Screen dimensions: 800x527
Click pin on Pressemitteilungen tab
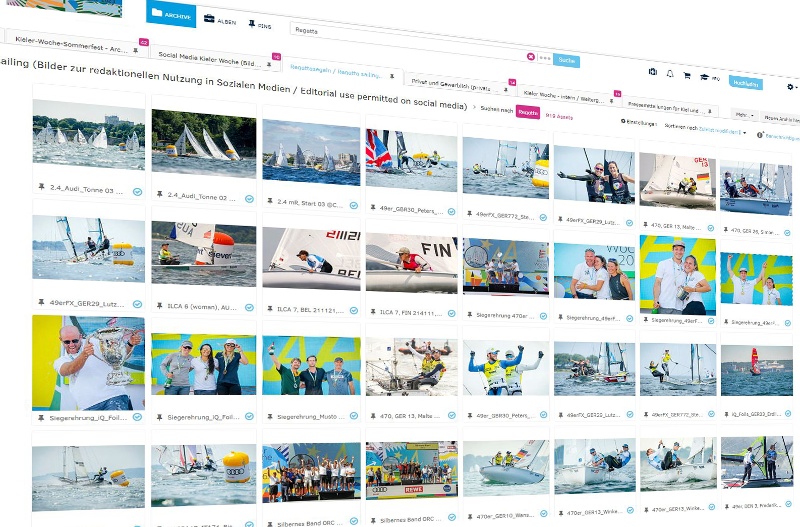pyautogui.click(x=710, y=112)
